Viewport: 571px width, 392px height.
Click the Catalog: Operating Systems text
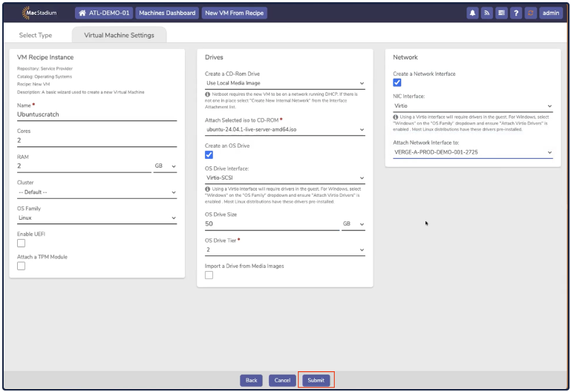click(45, 76)
